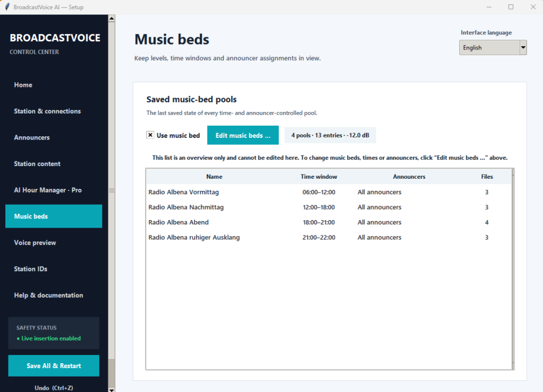Click the Announcers column header
The height and width of the screenshot is (392, 543).
pyautogui.click(x=409, y=177)
